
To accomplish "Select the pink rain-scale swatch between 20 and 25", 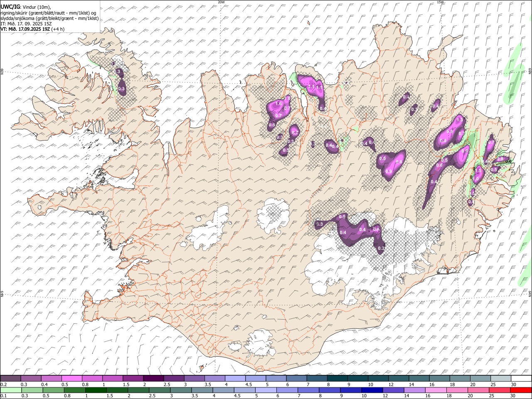I will 478,390.
